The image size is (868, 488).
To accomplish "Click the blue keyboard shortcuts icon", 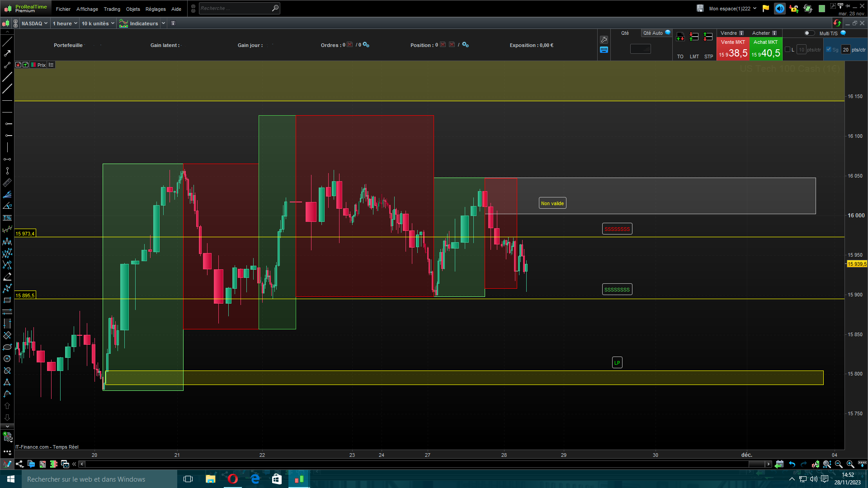I will 604,50.
